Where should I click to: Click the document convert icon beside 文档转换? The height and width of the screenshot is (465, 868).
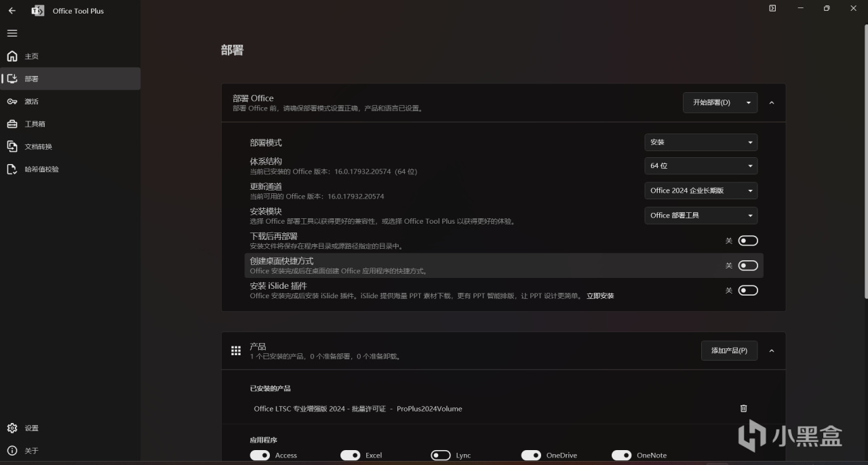12,146
